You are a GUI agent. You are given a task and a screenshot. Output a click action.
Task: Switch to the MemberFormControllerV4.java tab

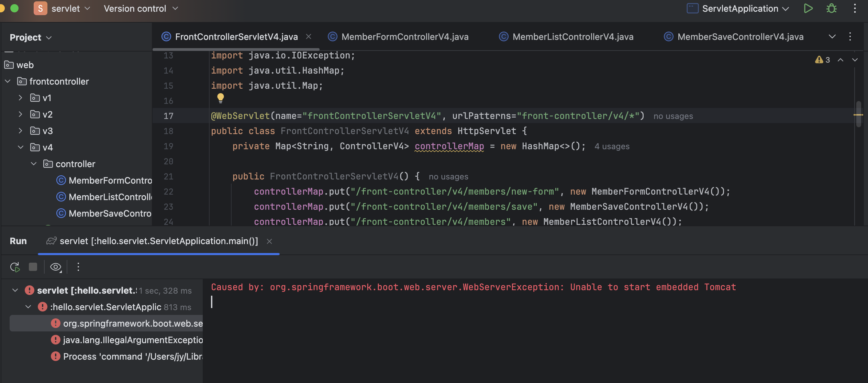pos(404,37)
